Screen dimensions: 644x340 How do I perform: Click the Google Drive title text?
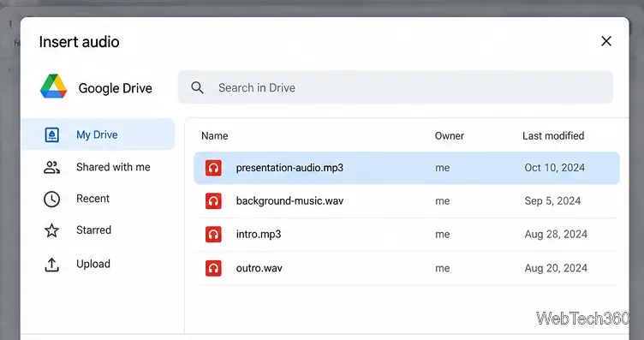click(x=115, y=88)
